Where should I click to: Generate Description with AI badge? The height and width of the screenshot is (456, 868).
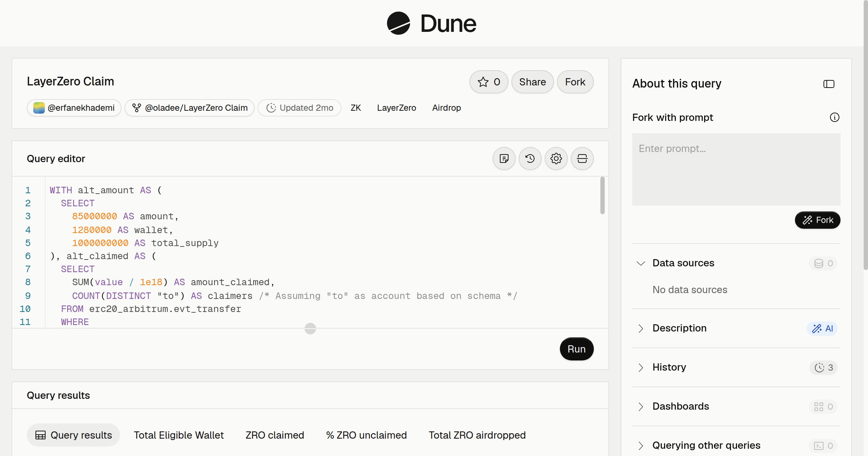point(822,328)
